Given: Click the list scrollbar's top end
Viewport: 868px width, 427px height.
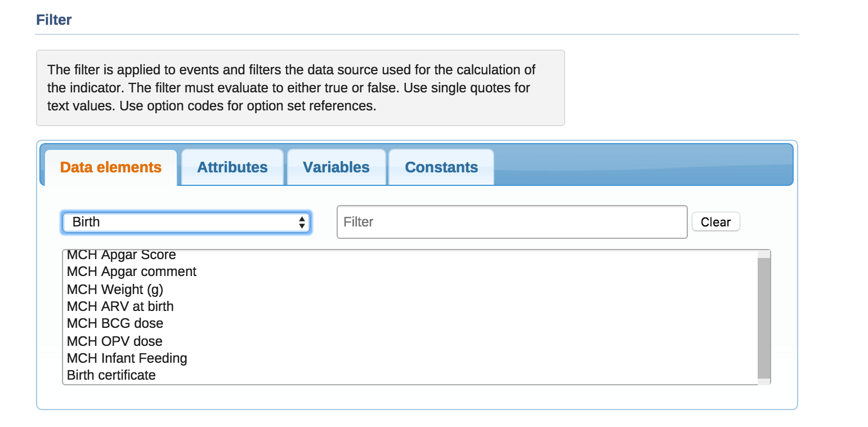Looking at the screenshot, I should pos(764,254).
